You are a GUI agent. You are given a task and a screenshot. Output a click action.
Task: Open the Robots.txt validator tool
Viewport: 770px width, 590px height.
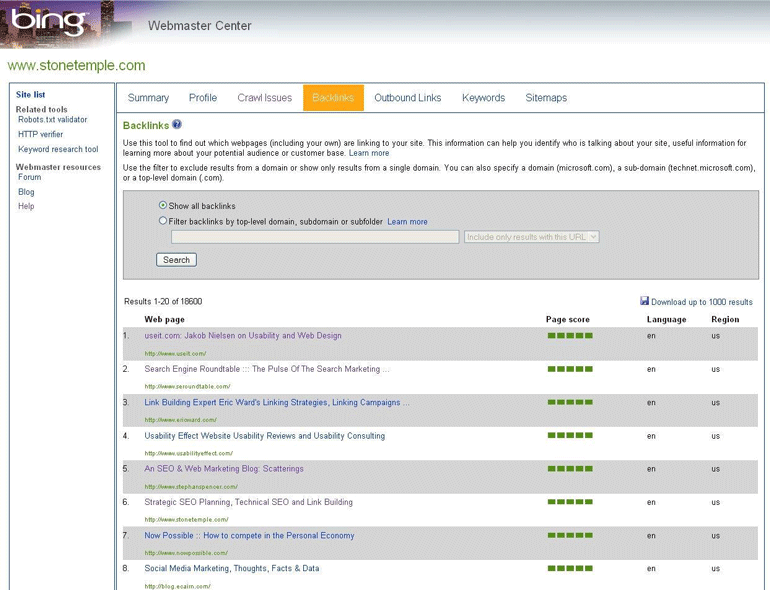coord(53,119)
